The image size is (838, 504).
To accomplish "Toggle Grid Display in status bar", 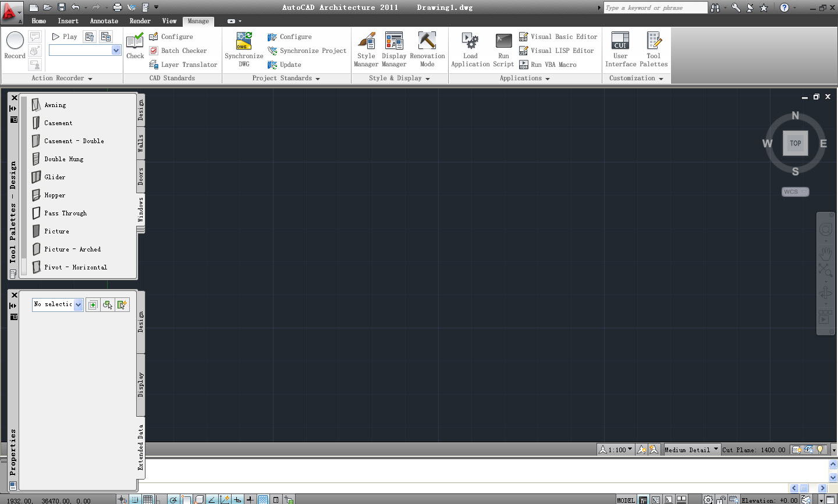I will click(x=148, y=500).
